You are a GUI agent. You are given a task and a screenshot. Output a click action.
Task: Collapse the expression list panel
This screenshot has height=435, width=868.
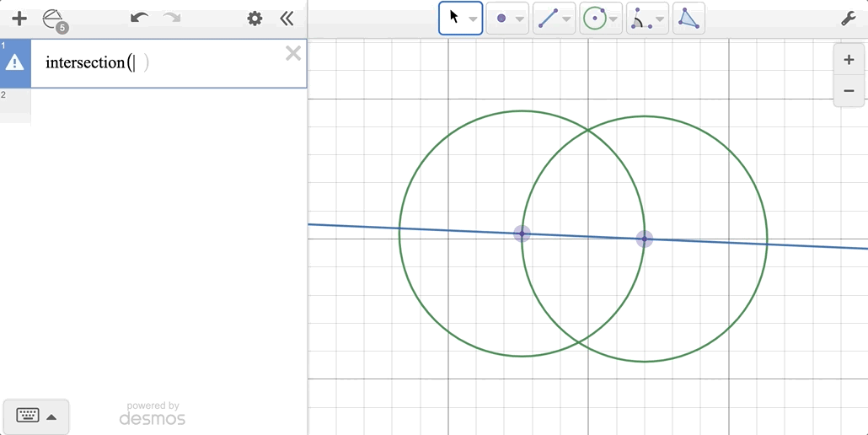coord(287,19)
